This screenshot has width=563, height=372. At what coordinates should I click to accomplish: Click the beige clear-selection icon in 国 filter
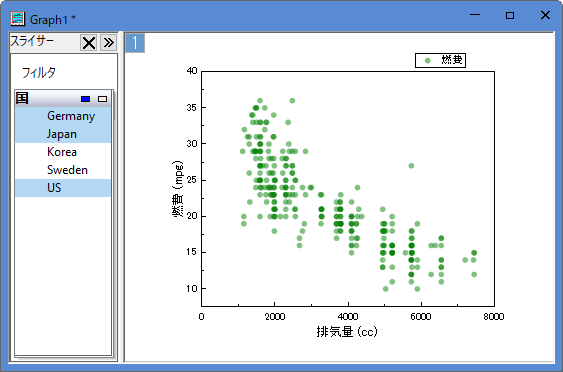pyautogui.click(x=102, y=99)
